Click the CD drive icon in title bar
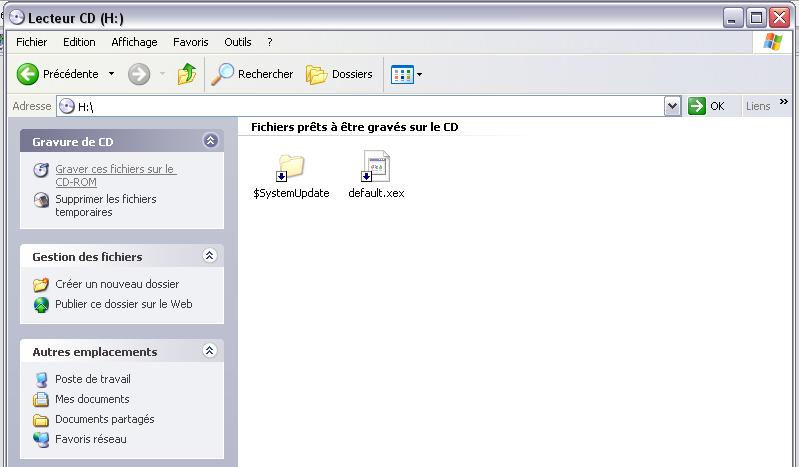799x467 pixels. 17,17
